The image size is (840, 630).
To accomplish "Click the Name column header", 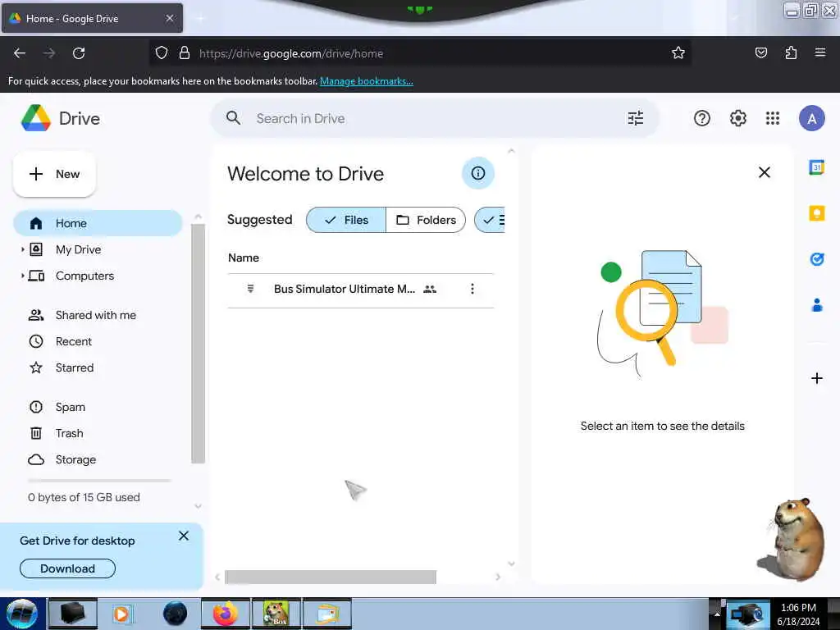I will (243, 258).
